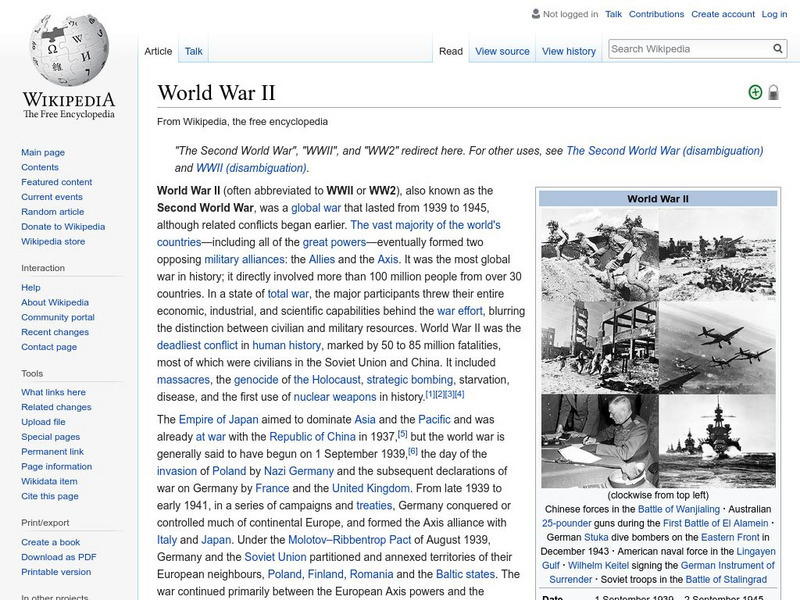
Task: Click the Log in link
Action: click(x=774, y=14)
